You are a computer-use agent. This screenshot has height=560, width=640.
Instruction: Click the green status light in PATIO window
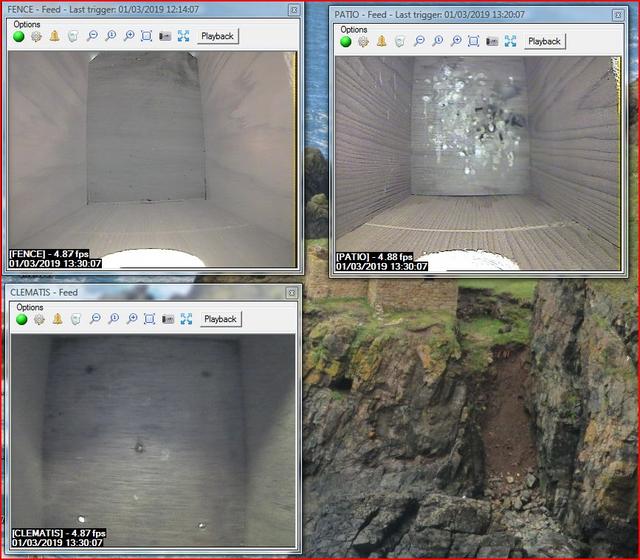pos(346,42)
